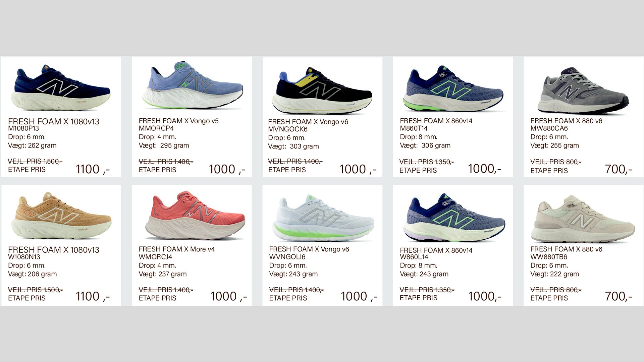Open the coral More v4 WMORCJ4 shoe image
Image resolution: width=644 pixels, height=362 pixels.
[x=195, y=215]
